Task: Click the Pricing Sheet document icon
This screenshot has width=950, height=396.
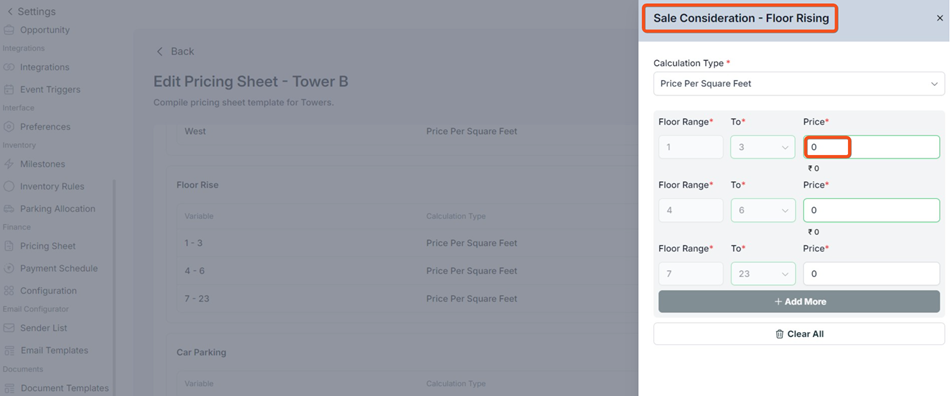Action: [x=8, y=246]
